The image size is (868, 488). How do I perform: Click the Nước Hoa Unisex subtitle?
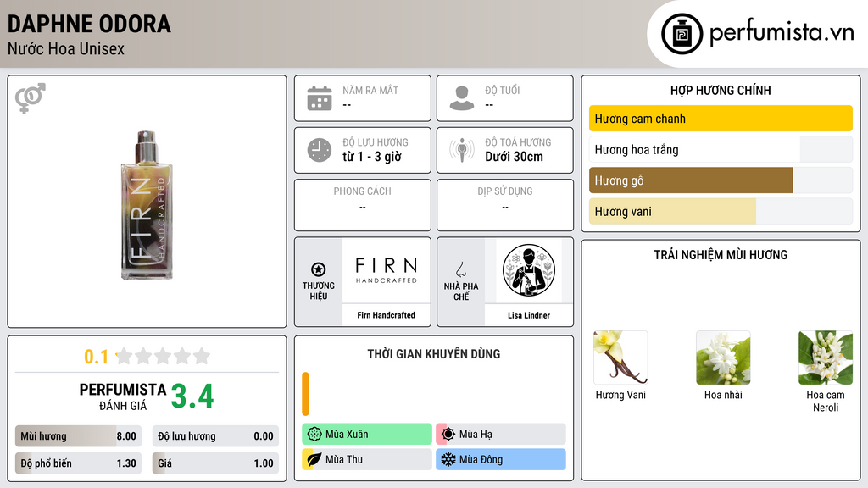[x=66, y=48]
